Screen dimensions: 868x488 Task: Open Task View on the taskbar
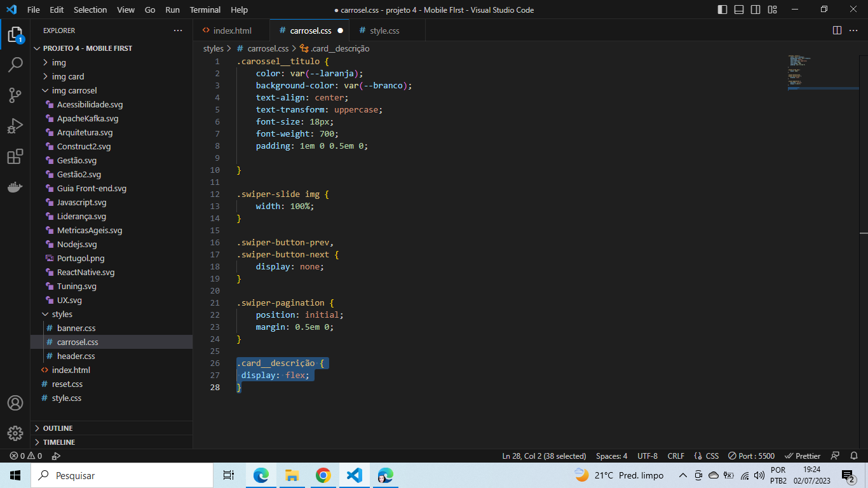click(x=229, y=475)
